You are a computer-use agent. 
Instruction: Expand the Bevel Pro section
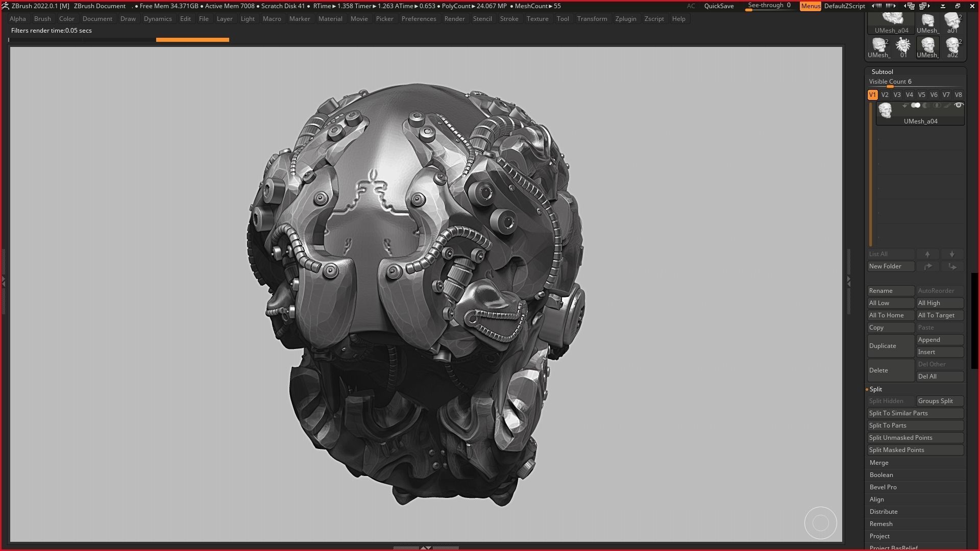[x=883, y=487]
